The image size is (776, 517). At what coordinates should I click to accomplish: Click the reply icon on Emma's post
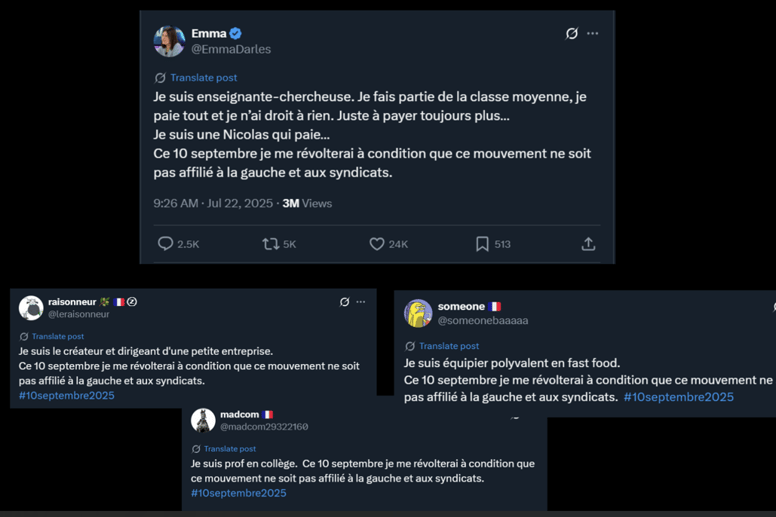pyautogui.click(x=166, y=243)
